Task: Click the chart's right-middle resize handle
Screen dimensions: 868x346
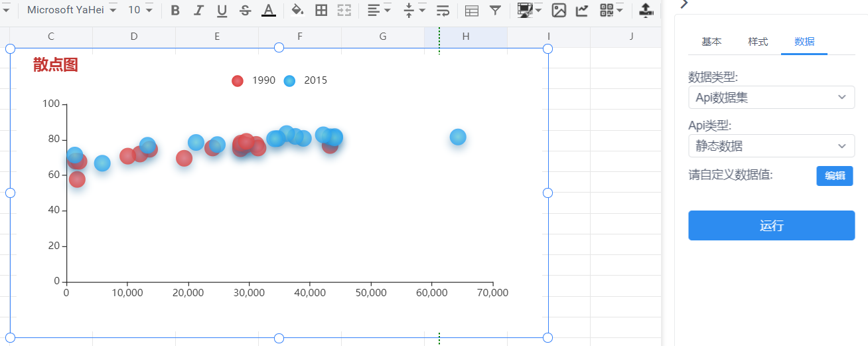Action: pyautogui.click(x=547, y=193)
